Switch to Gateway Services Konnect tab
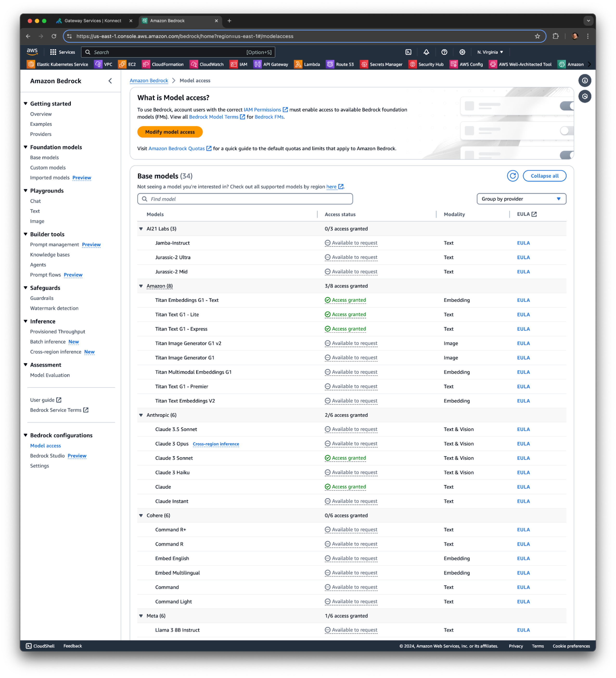This screenshot has width=616, height=678. (x=93, y=21)
